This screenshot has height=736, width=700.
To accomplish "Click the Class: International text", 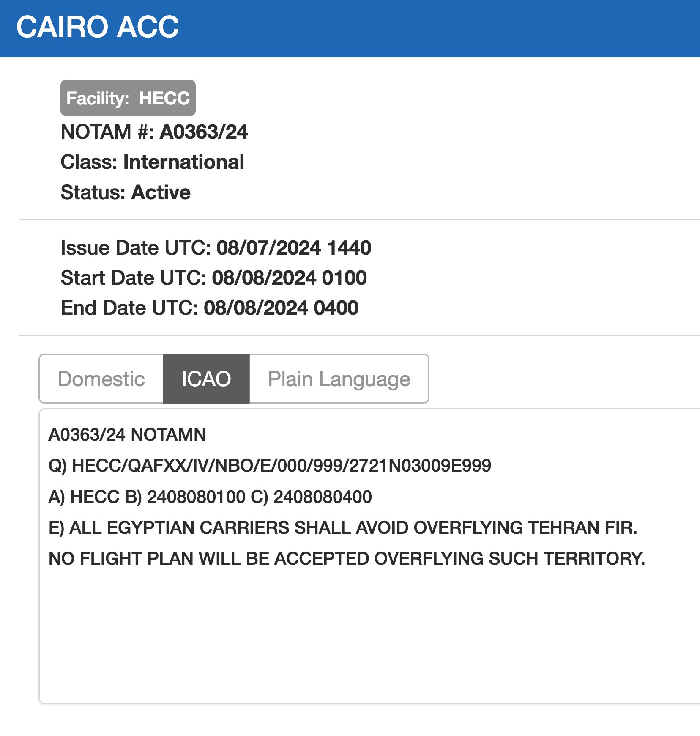I will coord(152,162).
